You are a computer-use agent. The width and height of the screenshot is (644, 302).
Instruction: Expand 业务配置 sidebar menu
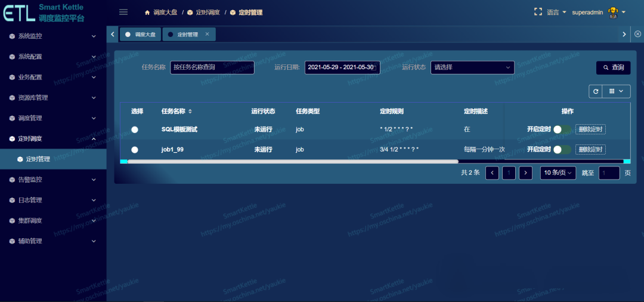(x=53, y=77)
